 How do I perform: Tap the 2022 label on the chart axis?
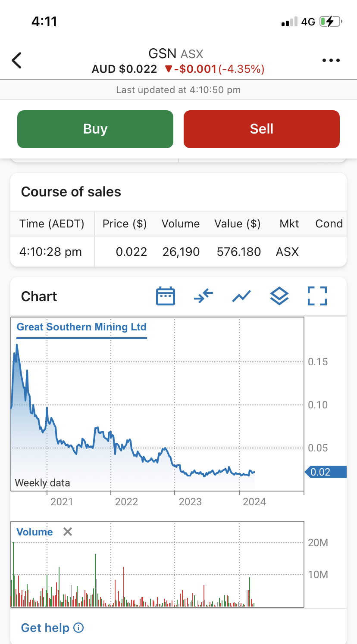[126, 501]
